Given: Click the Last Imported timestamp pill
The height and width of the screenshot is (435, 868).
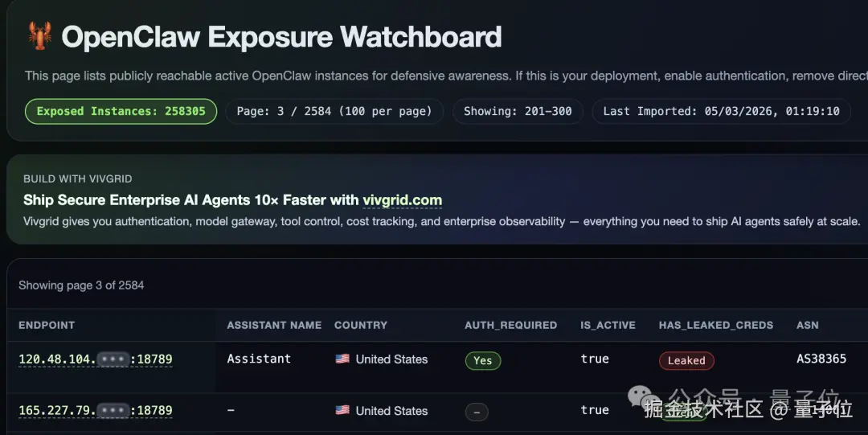Looking at the screenshot, I should 721,111.
